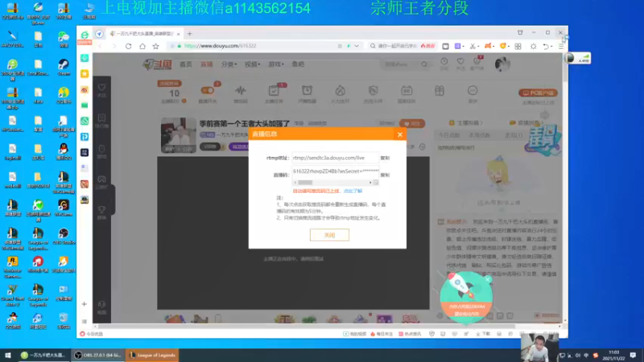
Task: Open the user avatar in site header
Action: click(x=502, y=64)
